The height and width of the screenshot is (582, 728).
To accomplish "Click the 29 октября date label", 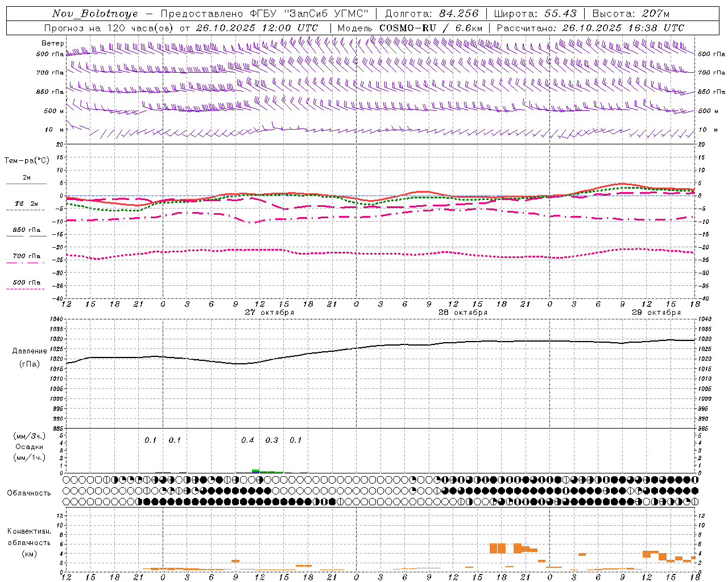I will [656, 313].
